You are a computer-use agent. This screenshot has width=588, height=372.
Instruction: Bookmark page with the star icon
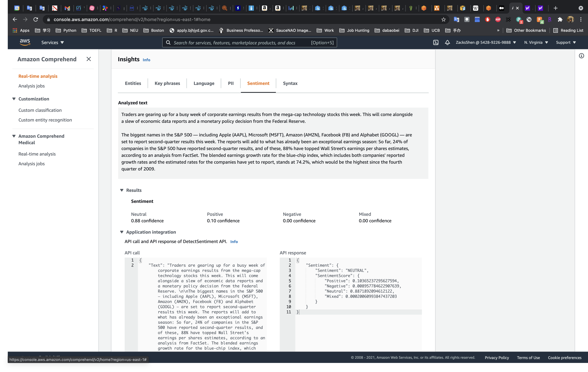[443, 20]
